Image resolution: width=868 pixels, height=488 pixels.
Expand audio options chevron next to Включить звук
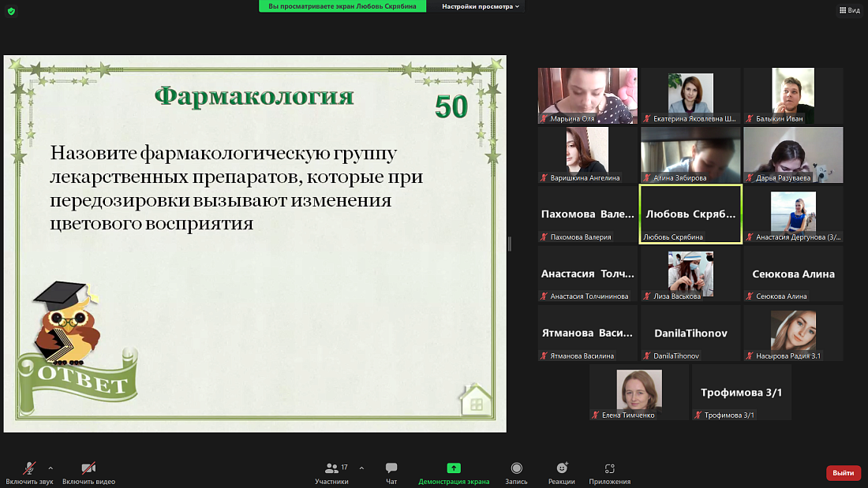[x=50, y=466]
